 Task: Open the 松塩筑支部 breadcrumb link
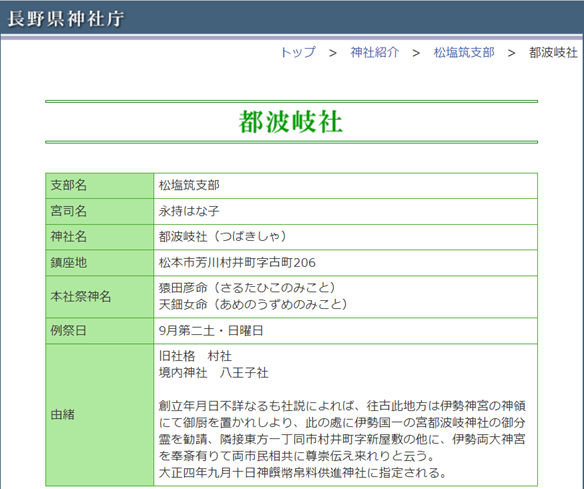464,53
